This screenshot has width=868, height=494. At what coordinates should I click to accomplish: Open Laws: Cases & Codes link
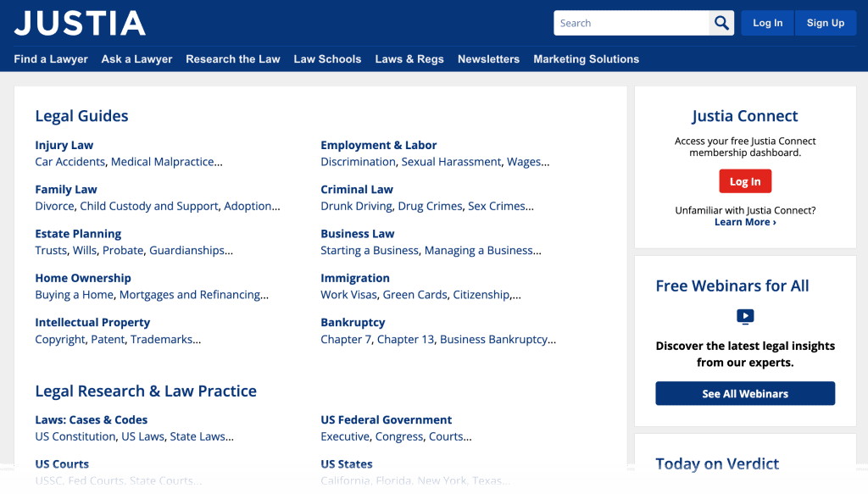pyautogui.click(x=92, y=419)
